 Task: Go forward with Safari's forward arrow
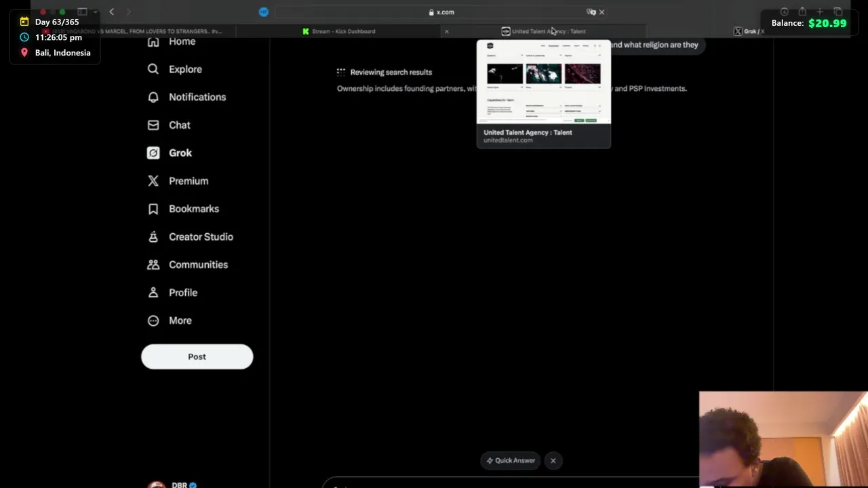[x=128, y=12]
